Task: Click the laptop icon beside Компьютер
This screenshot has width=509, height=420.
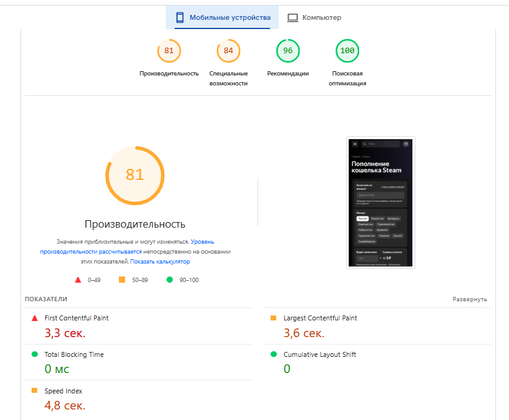Action: click(x=292, y=17)
